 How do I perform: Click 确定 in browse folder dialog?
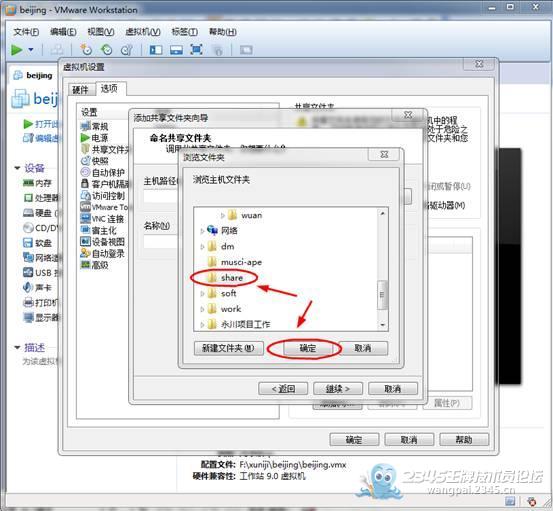click(x=308, y=348)
